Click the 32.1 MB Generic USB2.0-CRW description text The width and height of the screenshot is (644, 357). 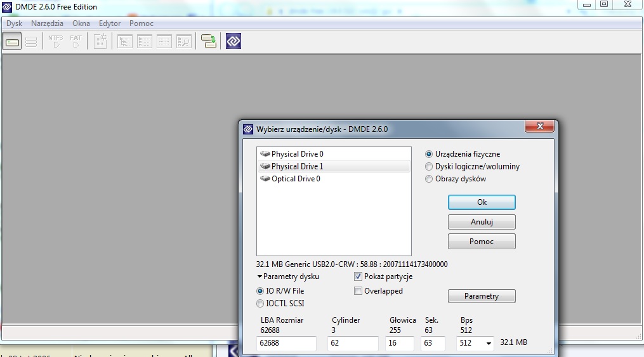pos(352,264)
